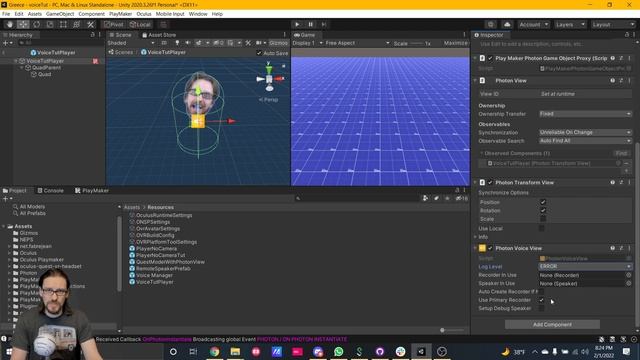Pick object for Recorder In Use
This screenshot has height=360, width=640.
[x=629, y=275]
